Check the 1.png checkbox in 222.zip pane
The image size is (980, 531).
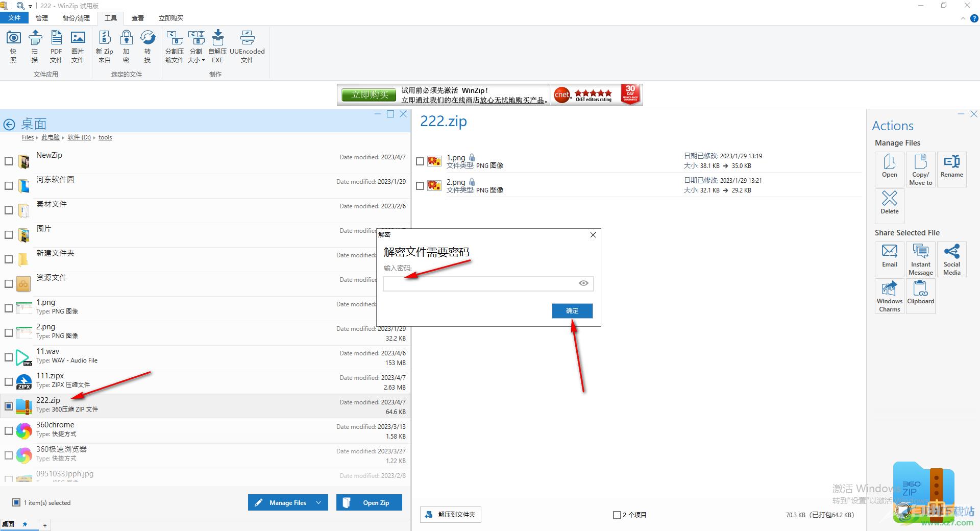click(x=420, y=161)
